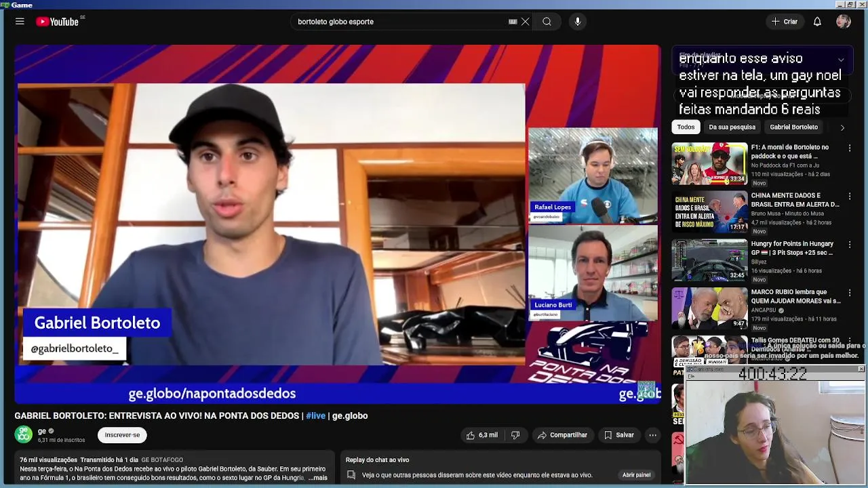Click the '76 mil visualizações' text
This screenshot has width=868, height=488.
pyautogui.click(x=48, y=460)
